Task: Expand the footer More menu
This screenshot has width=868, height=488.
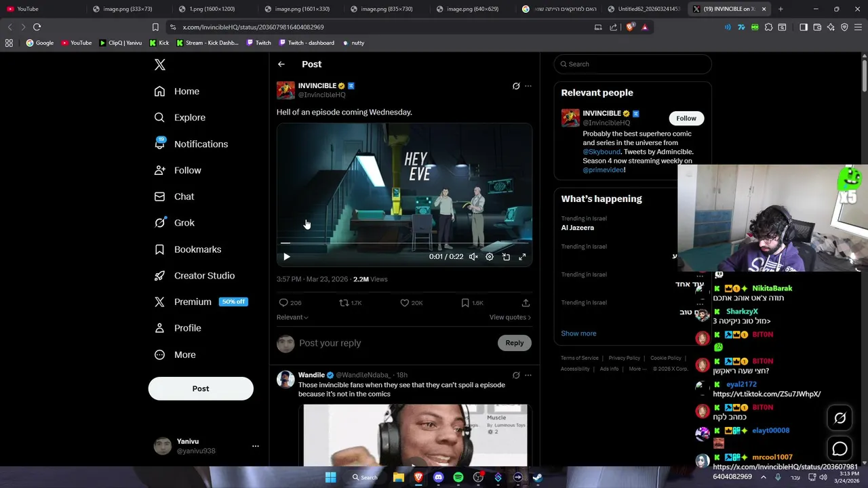Action: tap(636, 369)
